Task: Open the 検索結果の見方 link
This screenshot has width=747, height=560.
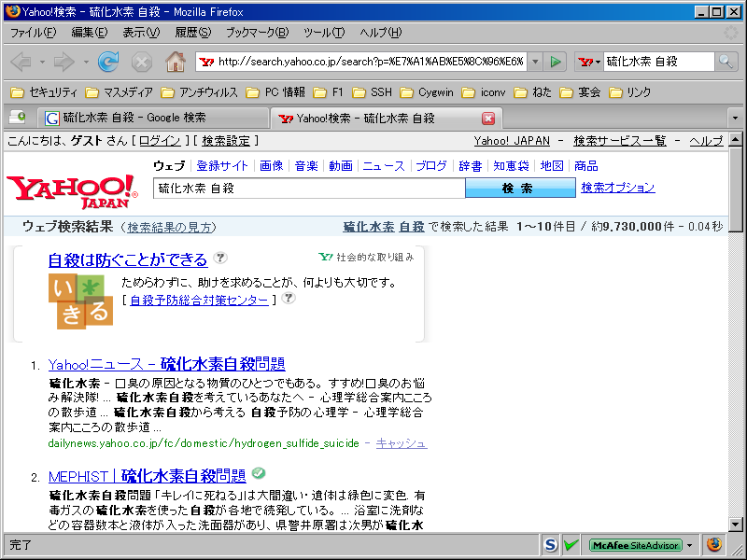Action: pyautogui.click(x=169, y=228)
